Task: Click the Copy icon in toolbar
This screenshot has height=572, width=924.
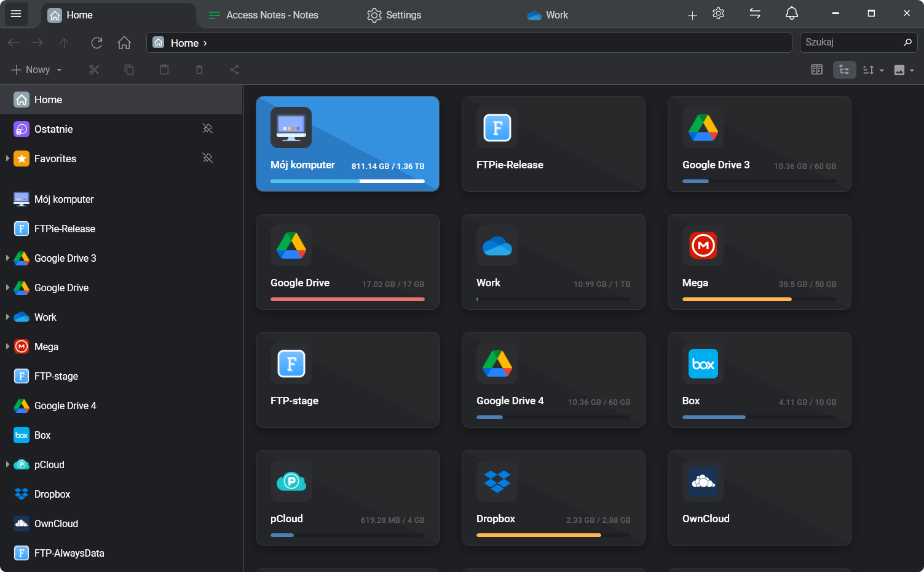Action: tap(129, 69)
